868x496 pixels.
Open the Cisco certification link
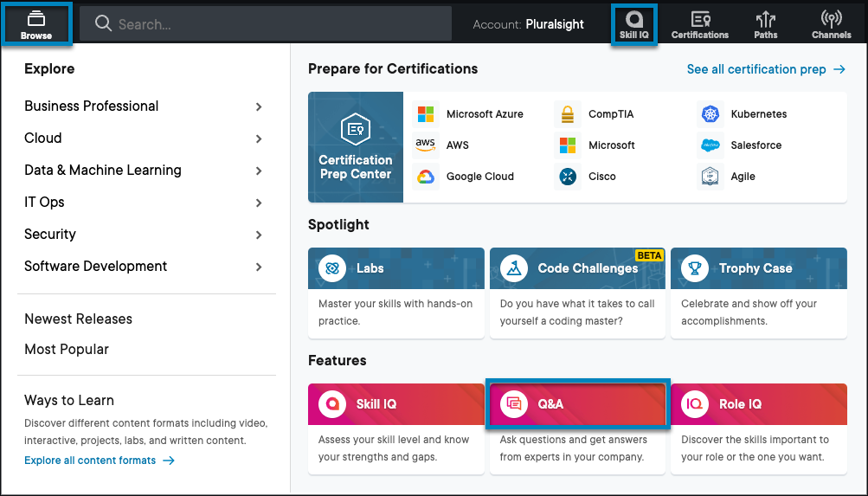pos(601,177)
